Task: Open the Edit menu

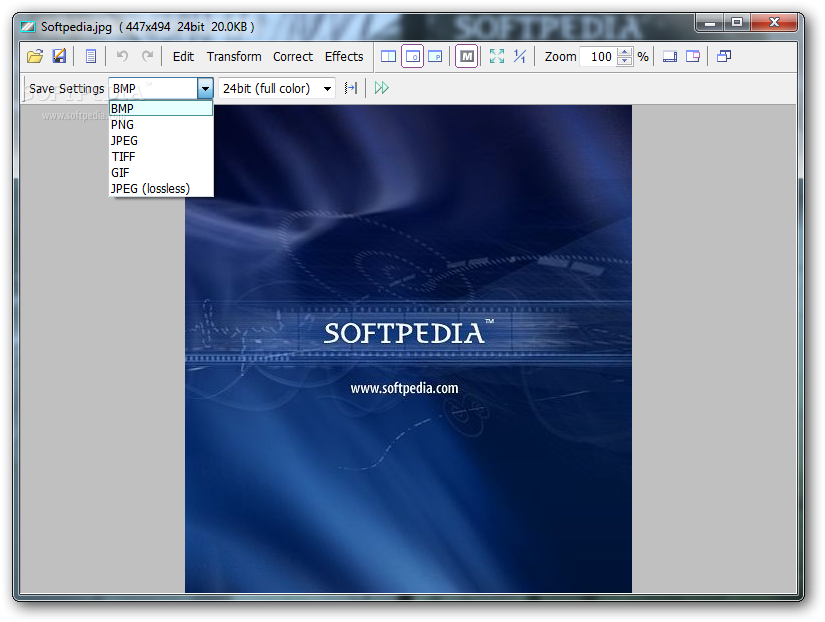Action: point(183,56)
